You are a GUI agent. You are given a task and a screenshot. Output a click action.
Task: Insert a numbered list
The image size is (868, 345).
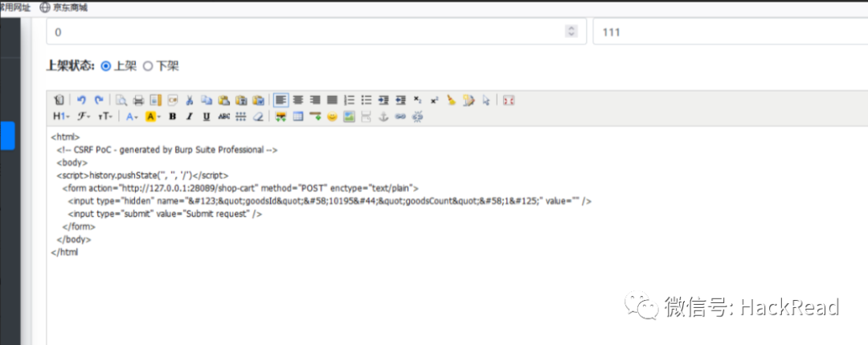point(350,101)
